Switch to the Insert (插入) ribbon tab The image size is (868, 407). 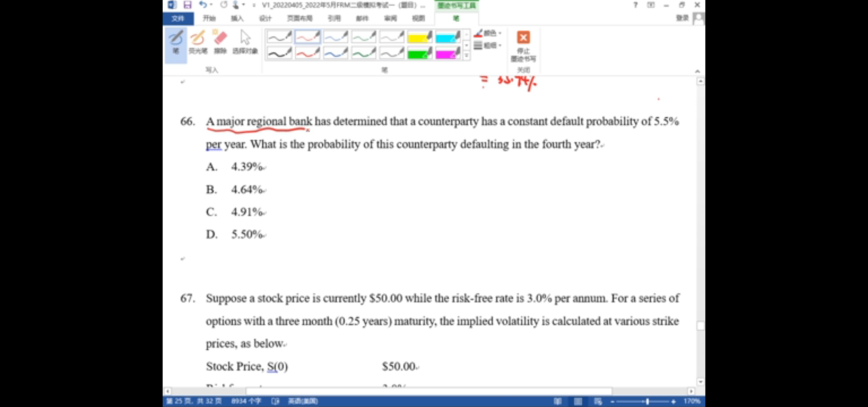(237, 18)
